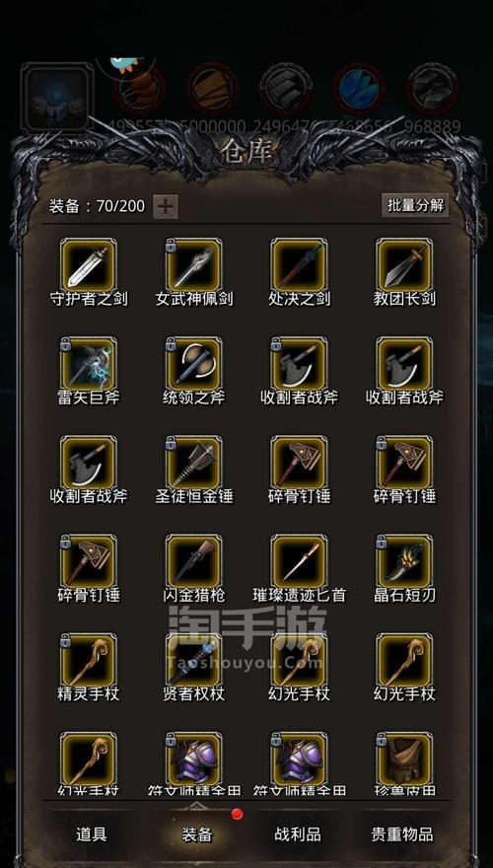The width and height of the screenshot is (493, 868).
Task: Choose the 教团长剑 sword icon
Action: [404, 266]
